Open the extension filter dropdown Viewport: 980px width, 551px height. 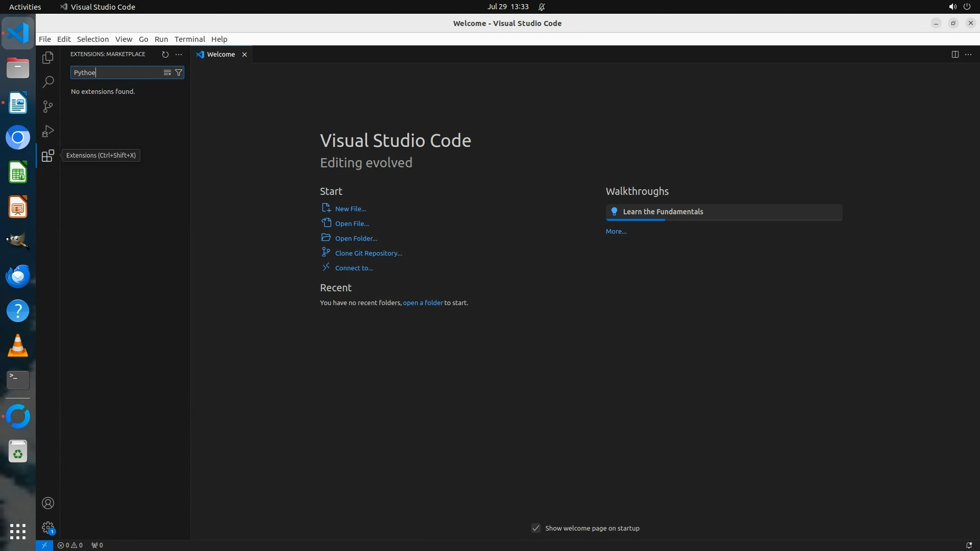coord(179,72)
